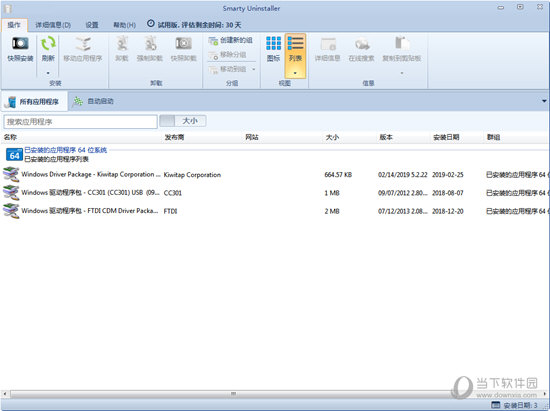This screenshot has width=550, height=411.
Task: Open the 详细信息(D) ribbon tab
Action: (x=53, y=25)
